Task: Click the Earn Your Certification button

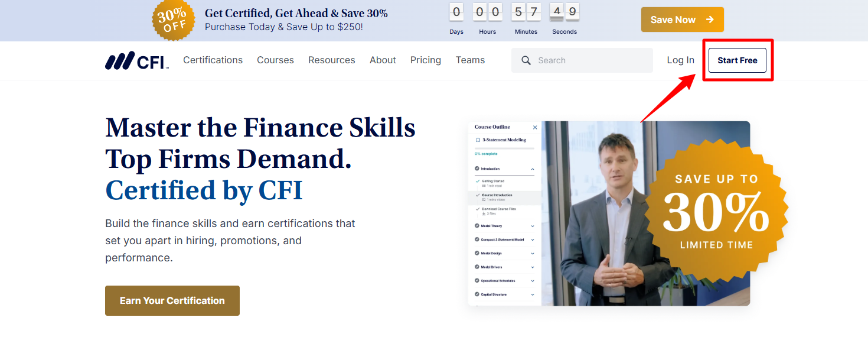Action: coord(172,300)
